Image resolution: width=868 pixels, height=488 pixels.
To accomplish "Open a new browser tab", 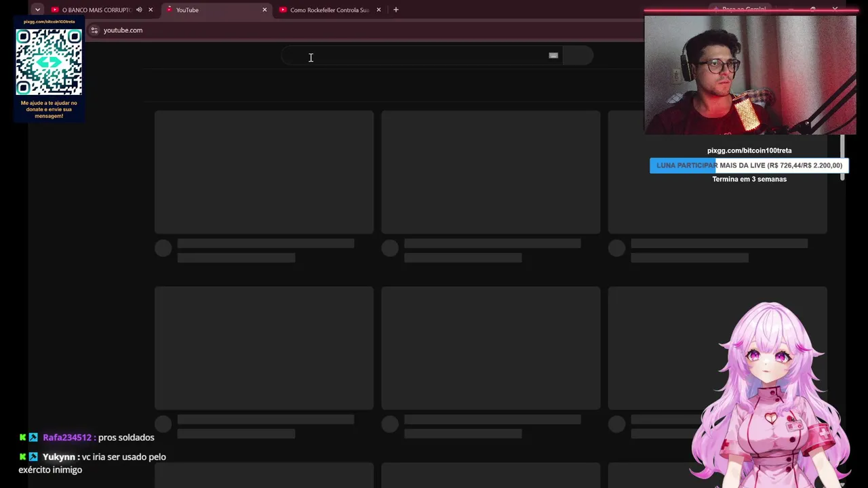I will tap(396, 9).
